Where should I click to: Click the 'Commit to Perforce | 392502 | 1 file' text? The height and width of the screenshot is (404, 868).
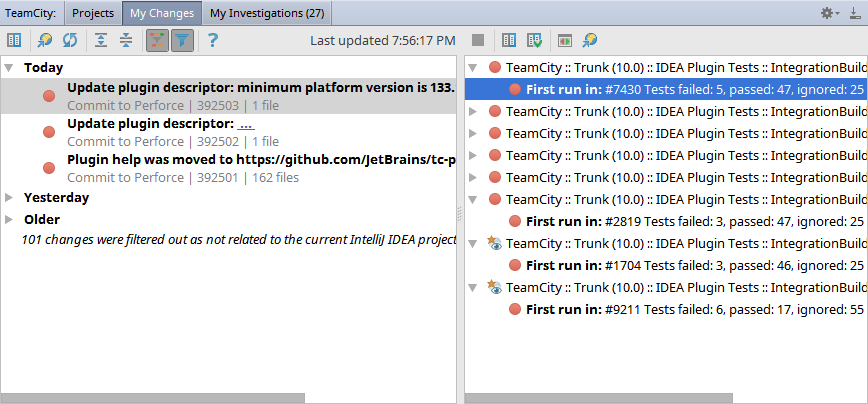[x=173, y=142]
